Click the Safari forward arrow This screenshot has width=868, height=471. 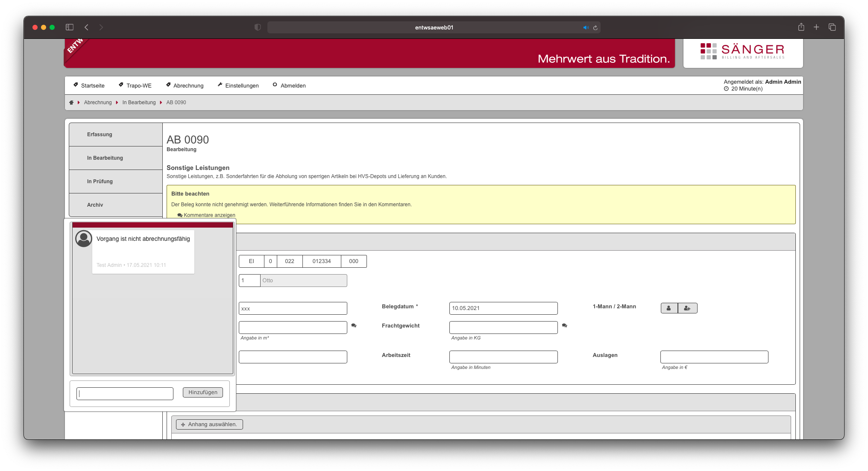tap(101, 27)
